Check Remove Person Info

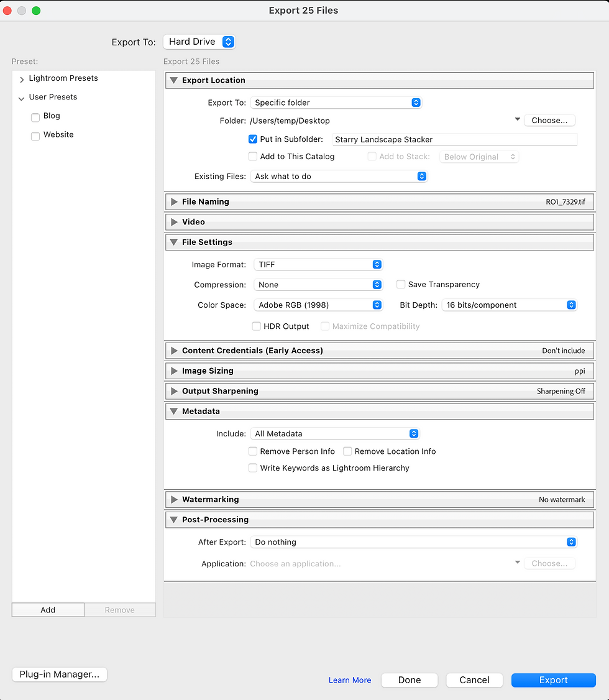252,451
